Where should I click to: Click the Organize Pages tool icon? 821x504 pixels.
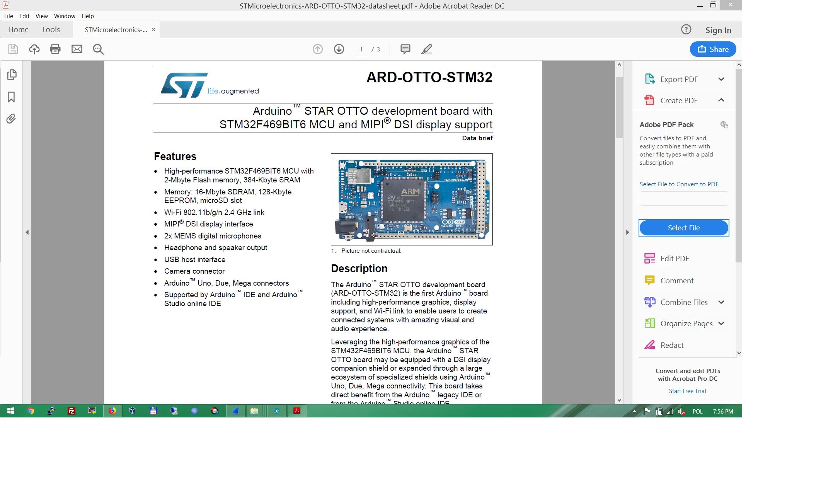pos(650,323)
